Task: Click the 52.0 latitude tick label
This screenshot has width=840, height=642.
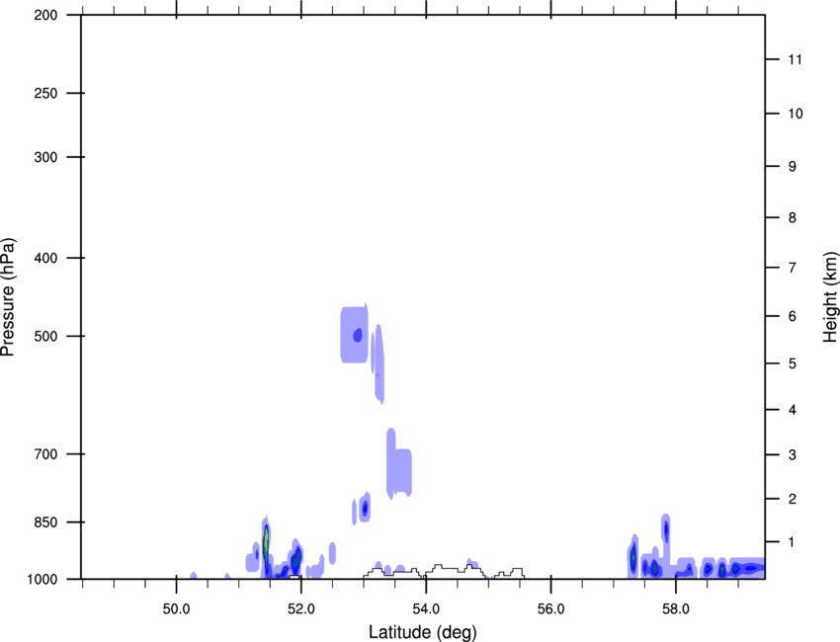Action: (x=301, y=609)
